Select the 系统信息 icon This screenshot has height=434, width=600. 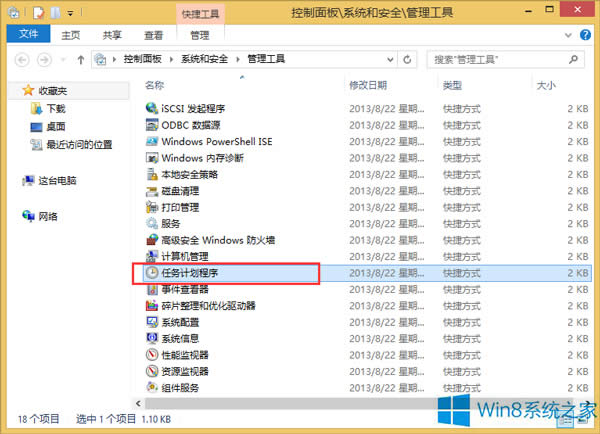click(x=152, y=338)
